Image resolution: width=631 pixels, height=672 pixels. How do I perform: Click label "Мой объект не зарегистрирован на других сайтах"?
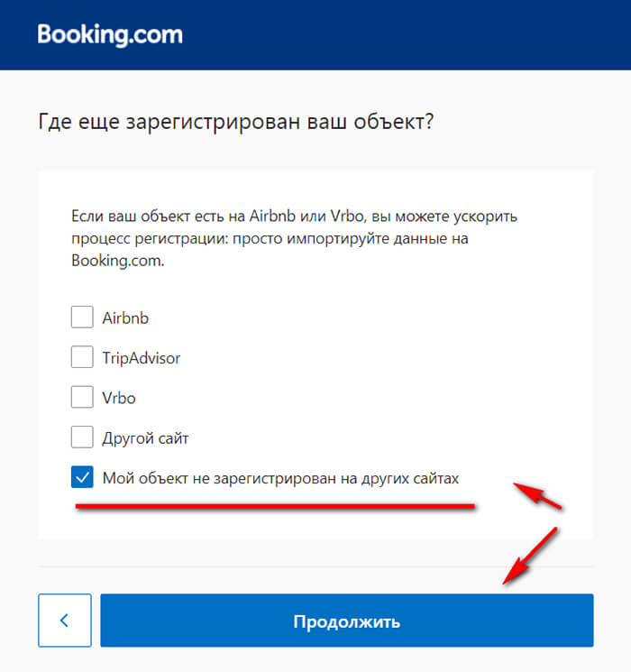pyautogui.click(x=280, y=478)
